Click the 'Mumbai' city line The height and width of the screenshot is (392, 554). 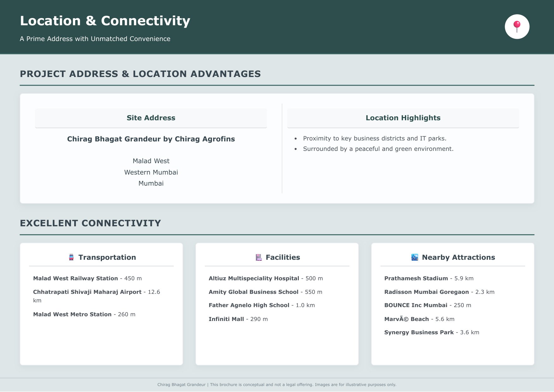pos(151,183)
